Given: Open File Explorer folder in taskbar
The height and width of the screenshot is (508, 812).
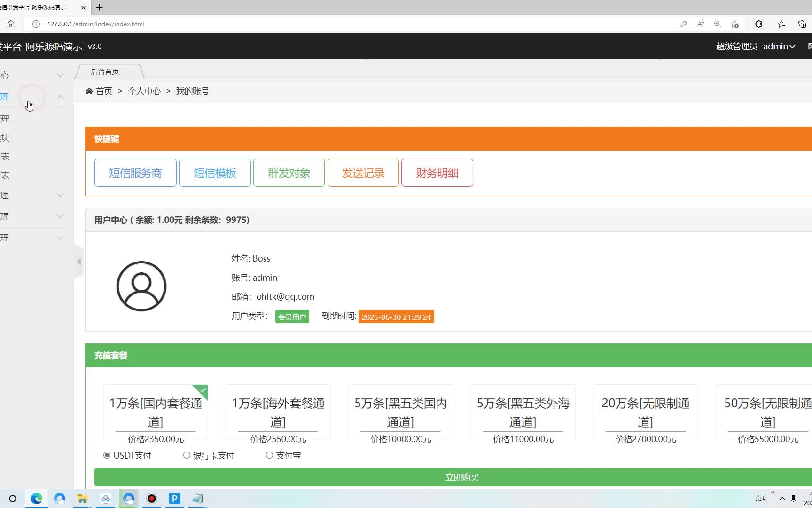Looking at the screenshot, I should [83, 499].
